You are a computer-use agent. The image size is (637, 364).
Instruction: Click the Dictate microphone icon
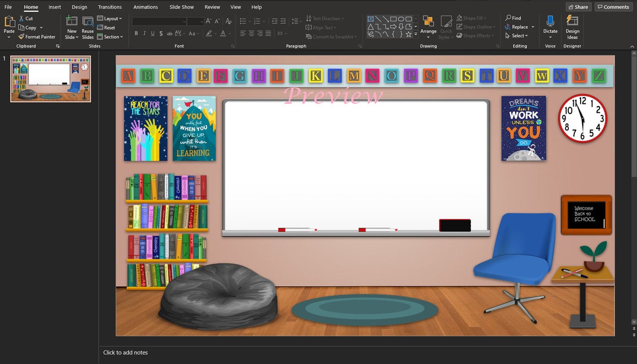[x=550, y=22]
